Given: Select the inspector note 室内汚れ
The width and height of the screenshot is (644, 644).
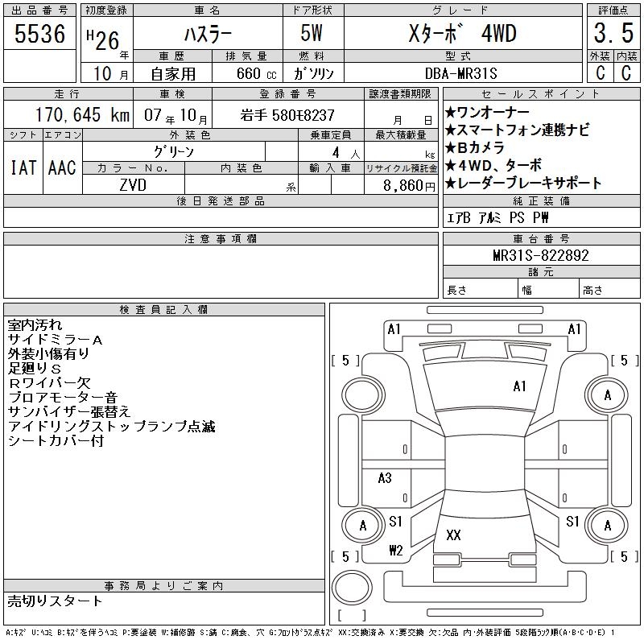Looking at the screenshot, I should (x=35, y=325).
